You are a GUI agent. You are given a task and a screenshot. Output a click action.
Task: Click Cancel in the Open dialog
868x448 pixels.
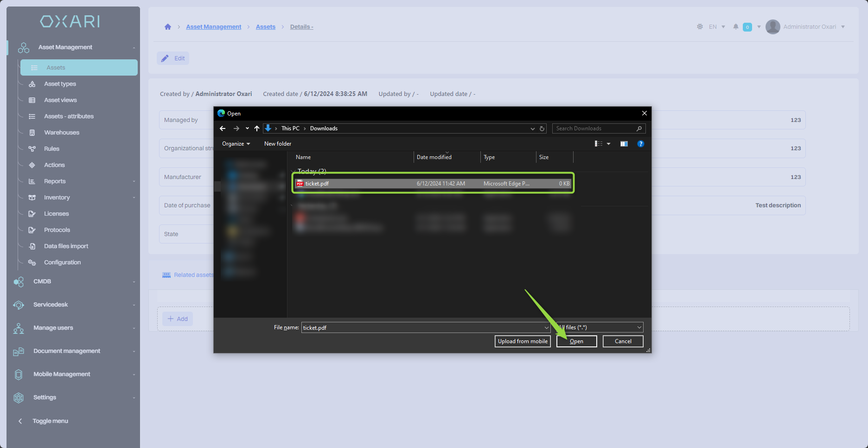pos(623,341)
